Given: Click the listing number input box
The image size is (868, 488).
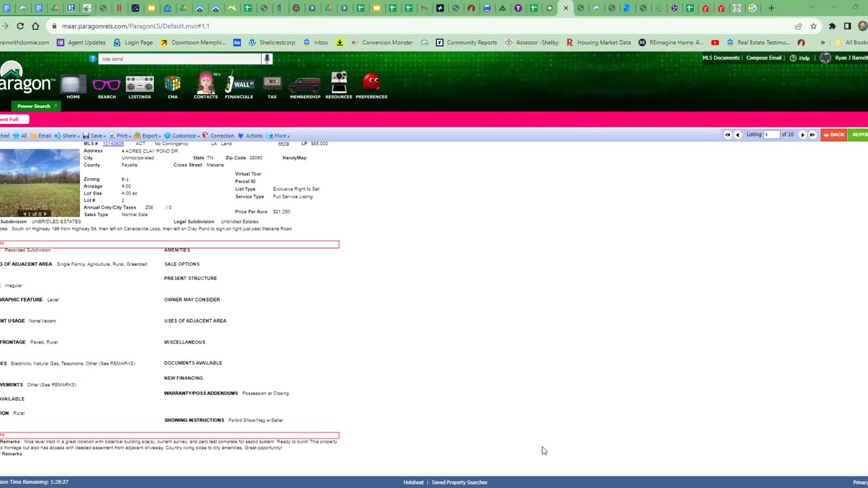Looking at the screenshot, I should pos(772,135).
